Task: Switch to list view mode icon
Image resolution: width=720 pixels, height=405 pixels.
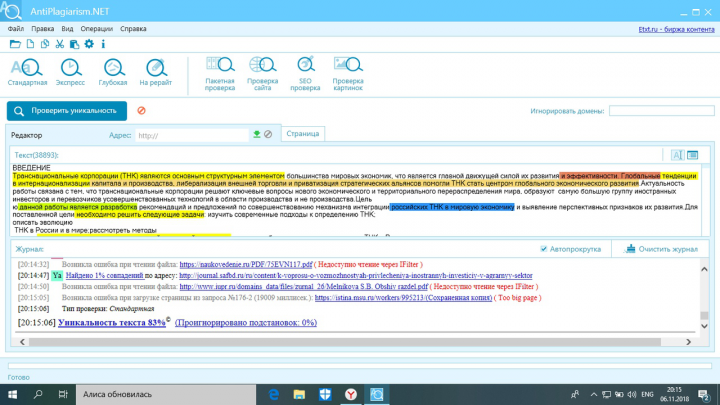Action: (x=692, y=155)
